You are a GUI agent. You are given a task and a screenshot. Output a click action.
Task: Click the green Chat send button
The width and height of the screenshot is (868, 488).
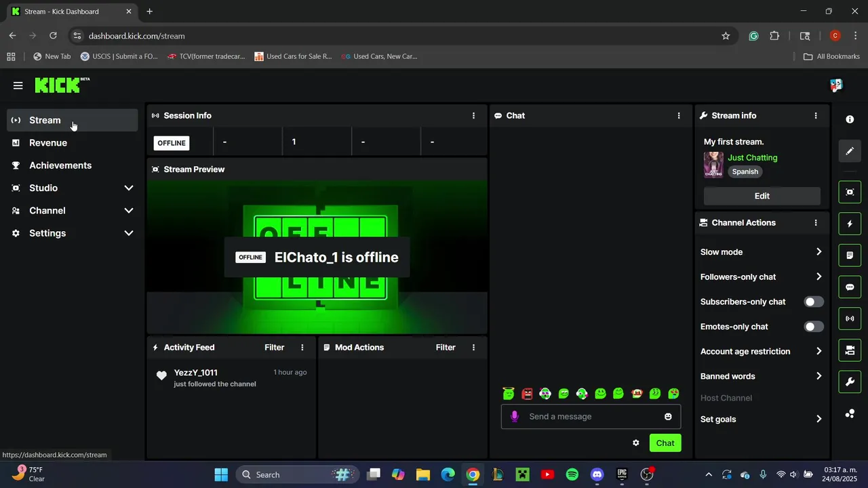coord(665,443)
